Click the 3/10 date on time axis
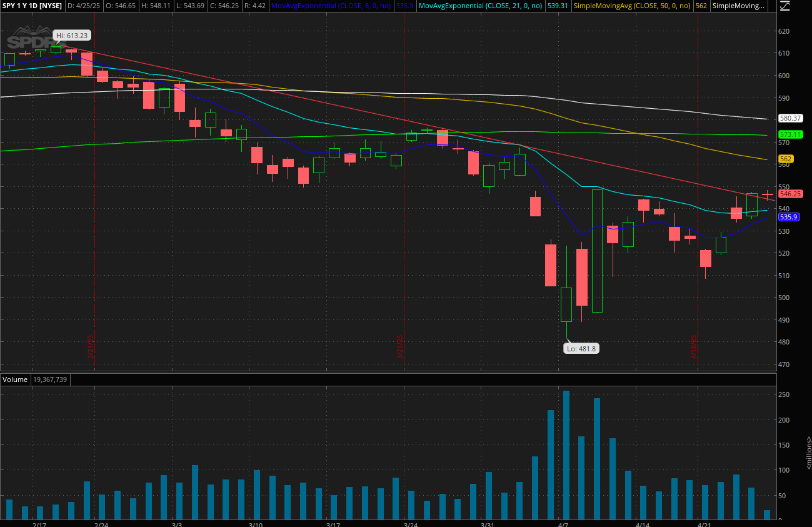 tap(255, 524)
